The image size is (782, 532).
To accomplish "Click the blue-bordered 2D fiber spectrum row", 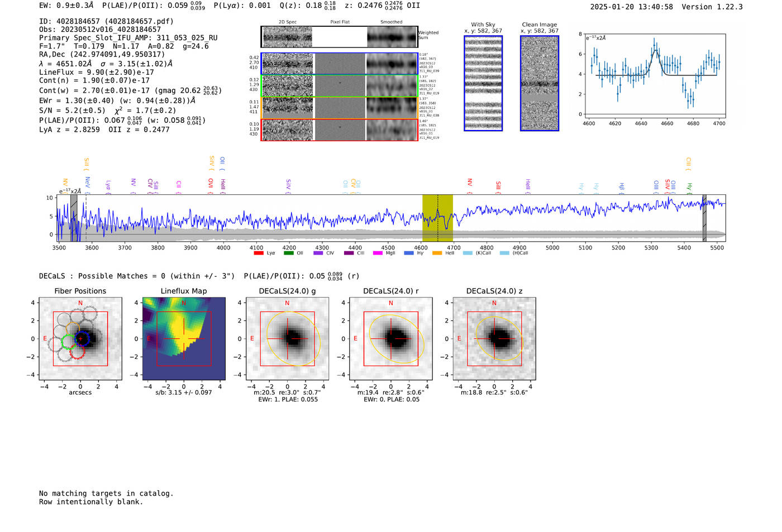I will (x=339, y=64).
